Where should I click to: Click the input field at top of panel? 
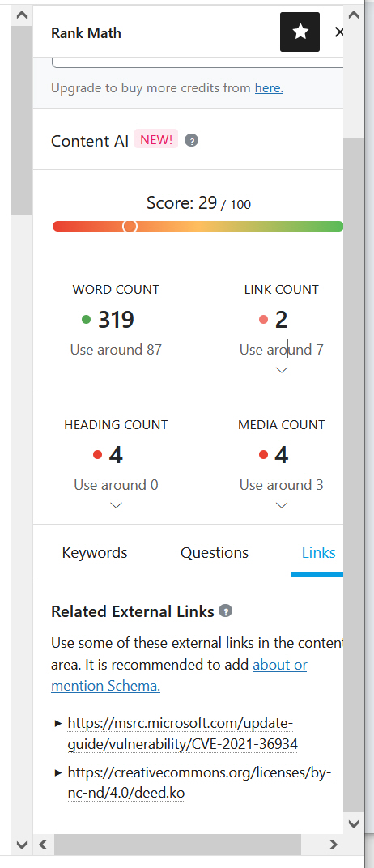(x=198, y=63)
